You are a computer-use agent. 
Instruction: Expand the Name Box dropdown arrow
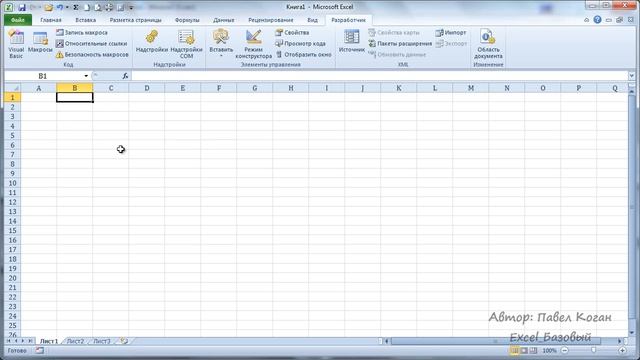tap(86, 76)
